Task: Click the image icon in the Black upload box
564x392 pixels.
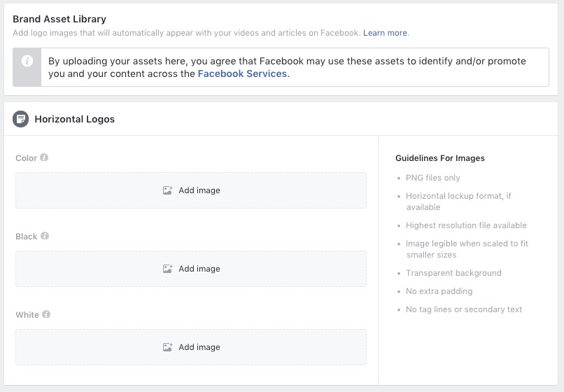Action: tap(168, 269)
